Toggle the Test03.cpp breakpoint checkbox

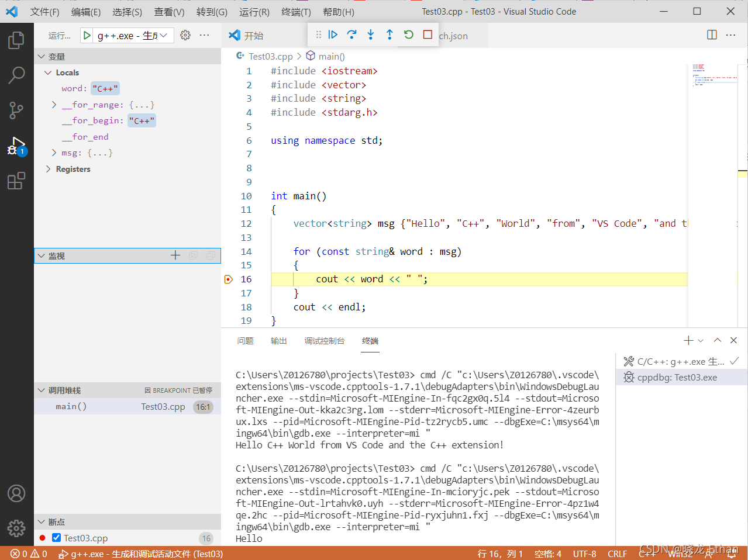57,538
